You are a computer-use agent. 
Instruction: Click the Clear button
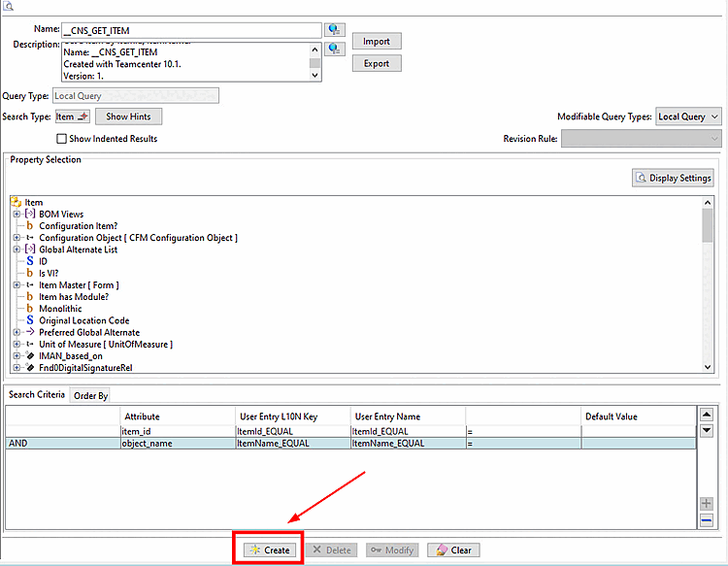(453, 550)
